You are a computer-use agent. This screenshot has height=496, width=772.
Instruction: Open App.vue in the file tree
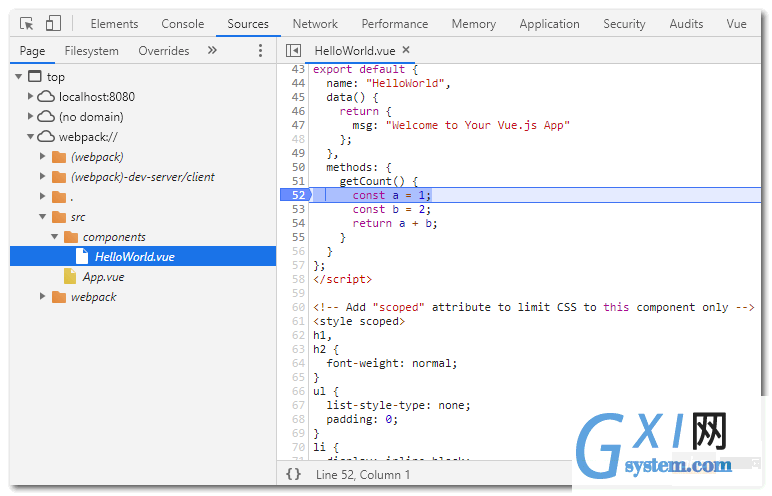pos(103,277)
